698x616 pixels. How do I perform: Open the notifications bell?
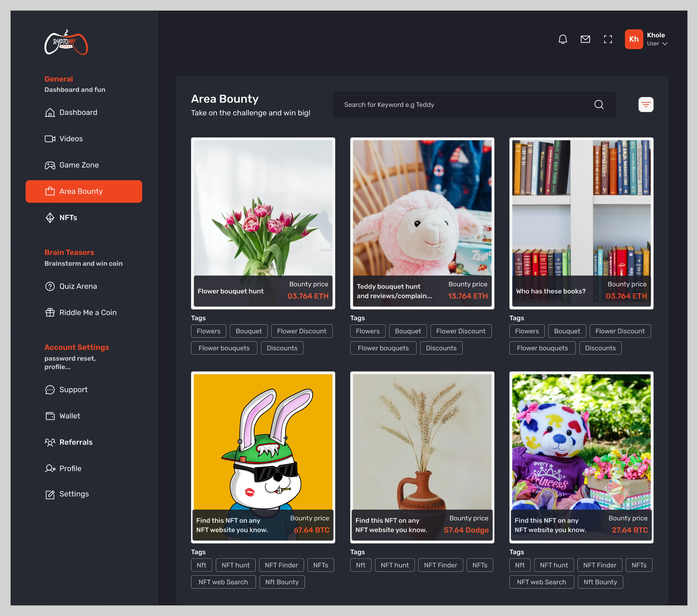562,39
